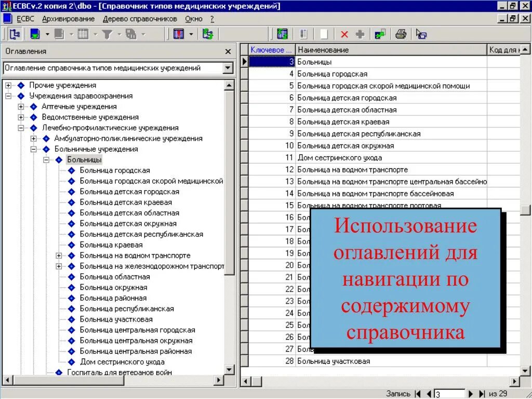Click the green tree refresh toolbar icon
Image resolution: width=532 pixels, height=399 pixels.
click(x=208, y=34)
